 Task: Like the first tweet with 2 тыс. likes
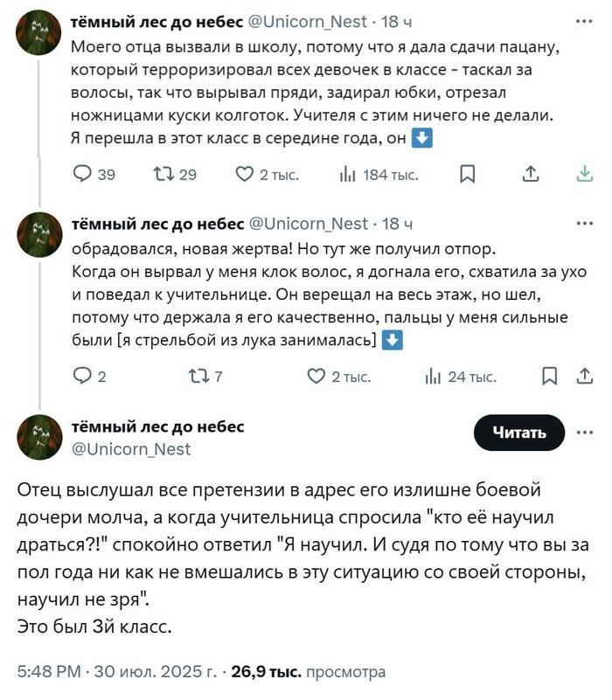246,175
